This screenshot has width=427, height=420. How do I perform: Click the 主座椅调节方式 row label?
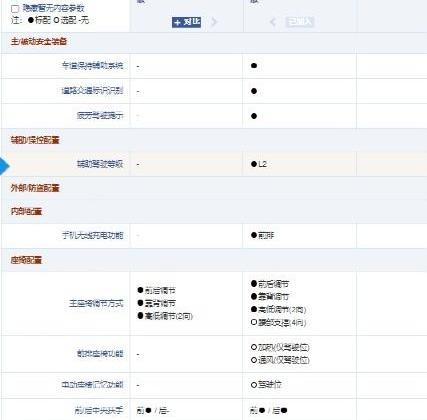[96, 303]
